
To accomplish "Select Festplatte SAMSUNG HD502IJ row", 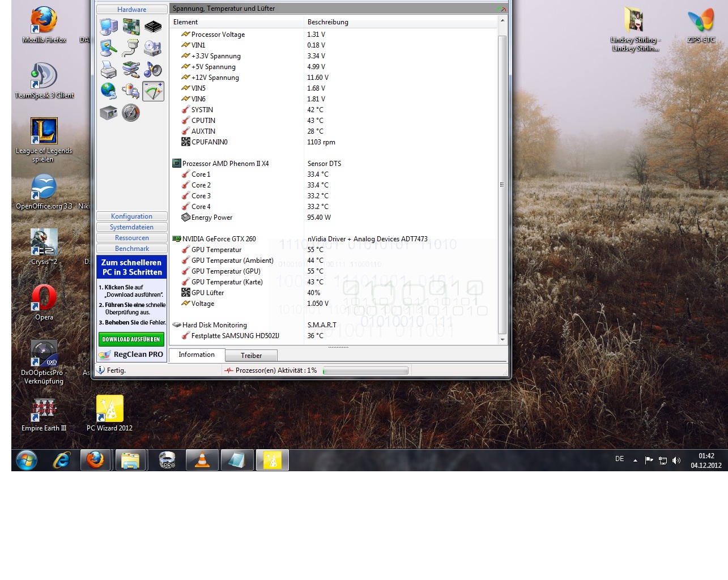I will click(334, 336).
